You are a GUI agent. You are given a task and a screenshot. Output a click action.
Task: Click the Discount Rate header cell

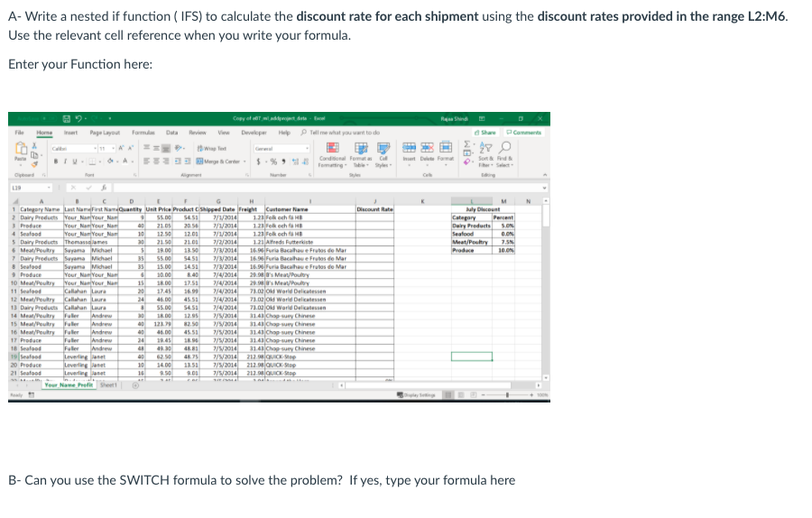375,209
